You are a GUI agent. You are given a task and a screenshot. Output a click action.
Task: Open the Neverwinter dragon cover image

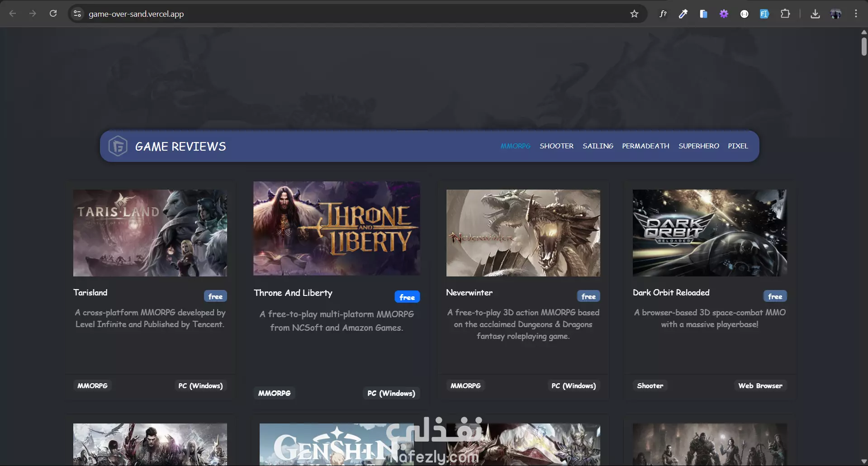(523, 233)
